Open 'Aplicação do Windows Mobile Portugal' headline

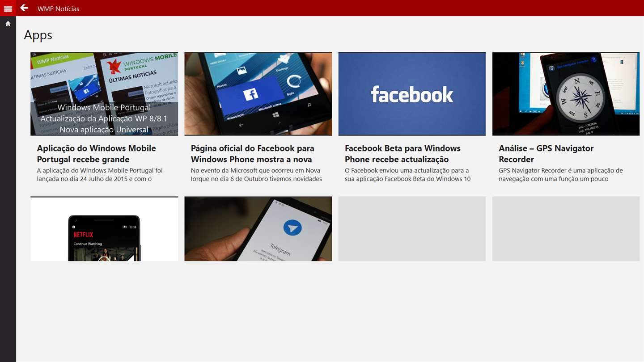[x=97, y=154]
